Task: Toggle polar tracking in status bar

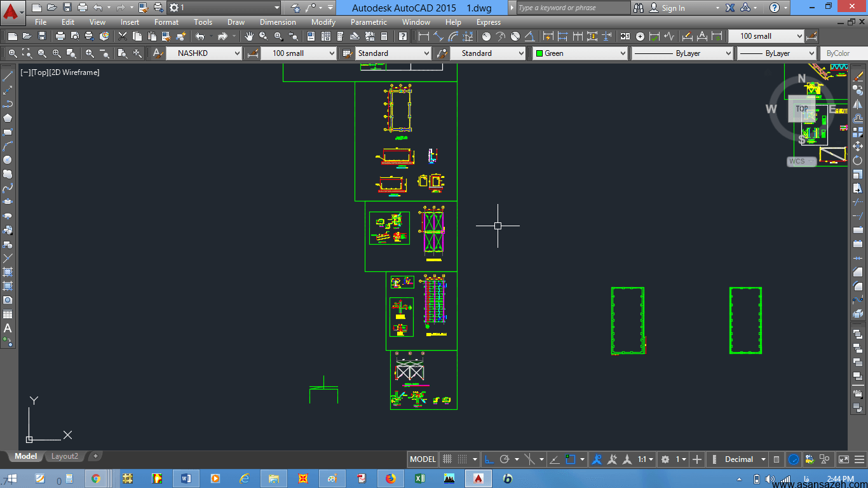Action: point(505,459)
